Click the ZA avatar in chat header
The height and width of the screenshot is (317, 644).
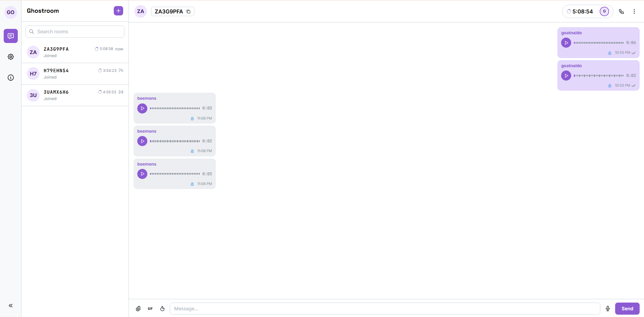tap(141, 11)
